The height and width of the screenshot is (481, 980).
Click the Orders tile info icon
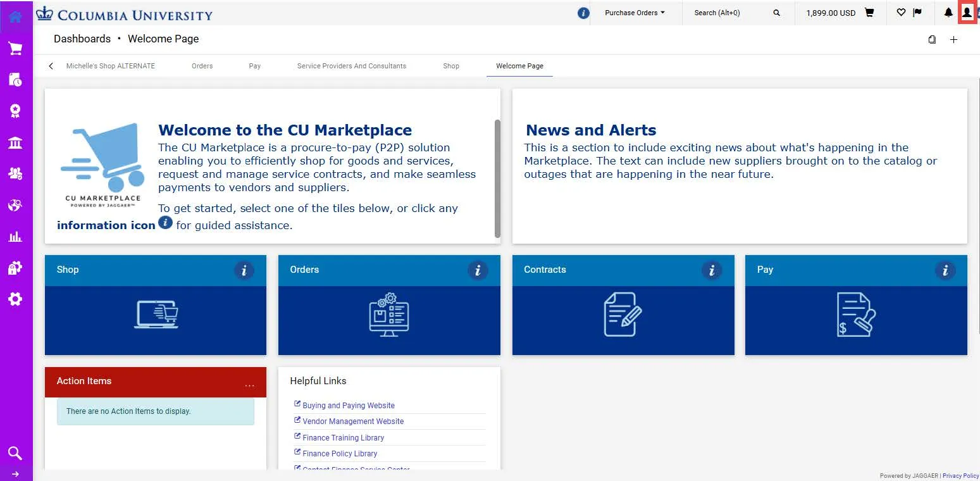478,270
